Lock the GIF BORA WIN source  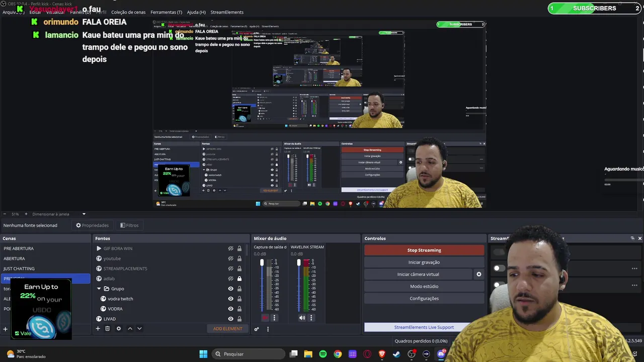tap(239, 248)
